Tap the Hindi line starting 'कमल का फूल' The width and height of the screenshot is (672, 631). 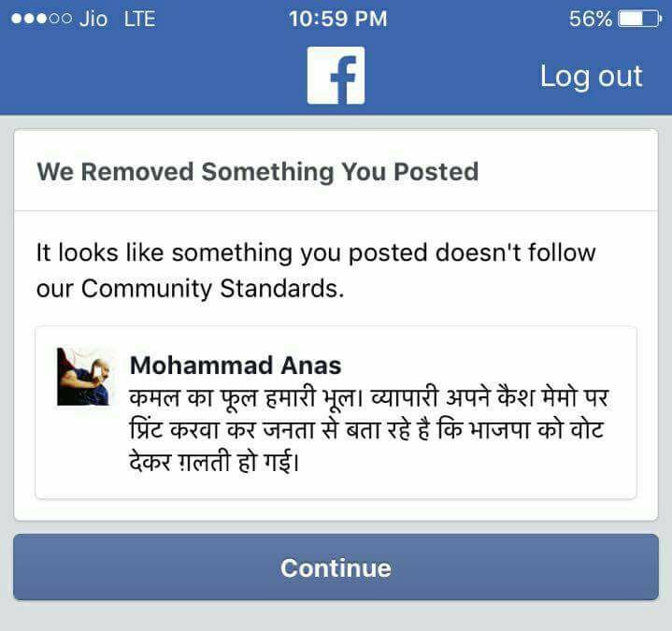click(368, 398)
